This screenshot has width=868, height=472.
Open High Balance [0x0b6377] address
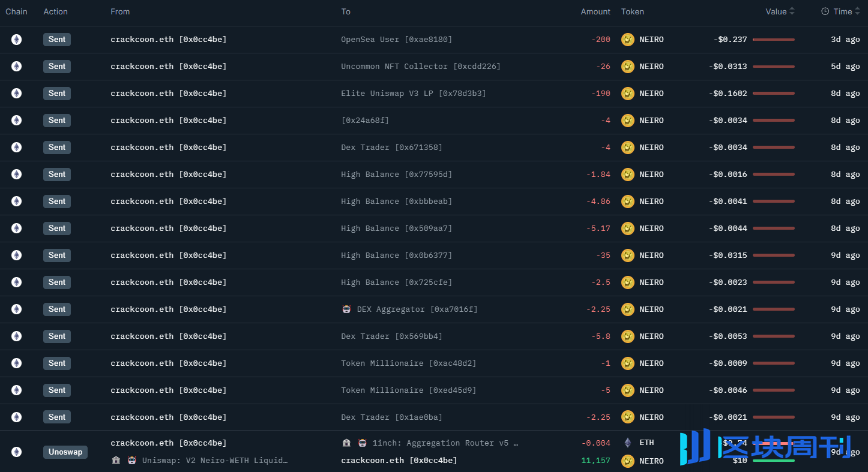pyautogui.click(x=397, y=255)
